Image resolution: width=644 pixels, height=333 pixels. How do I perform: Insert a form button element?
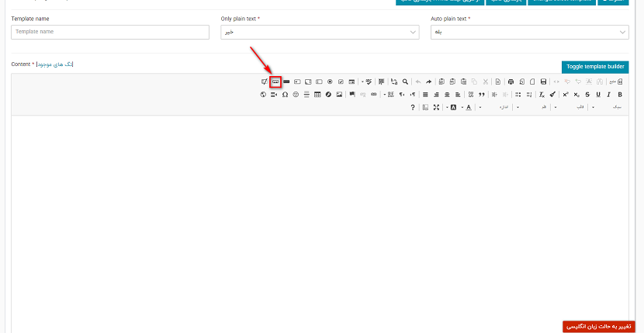(x=286, y=82)
